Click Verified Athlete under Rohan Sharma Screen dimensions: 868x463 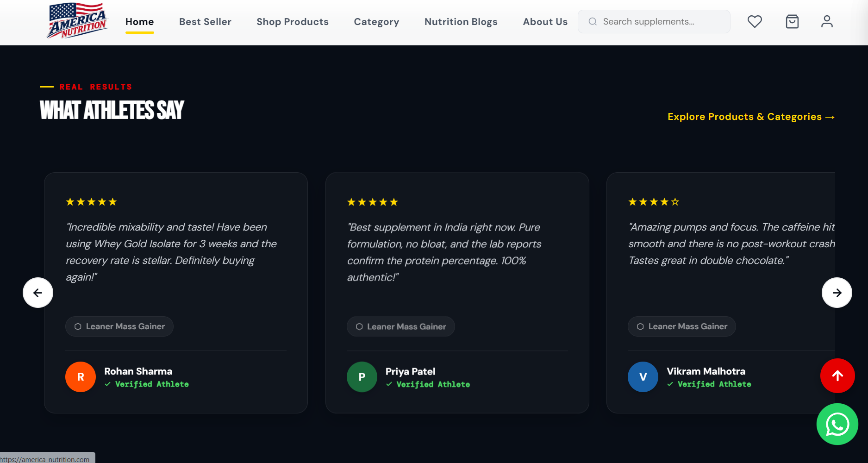147,384
